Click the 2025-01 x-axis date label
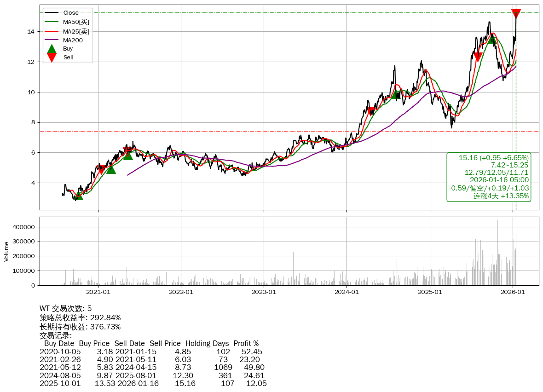The width and height of the screenshot is (543, 392). point(430,292)
